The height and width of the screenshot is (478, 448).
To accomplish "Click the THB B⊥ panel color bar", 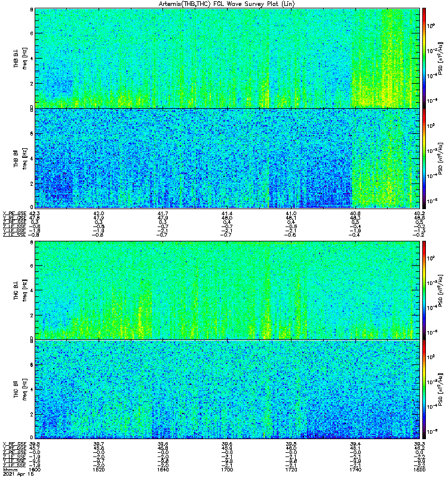I will pos(424,58).
